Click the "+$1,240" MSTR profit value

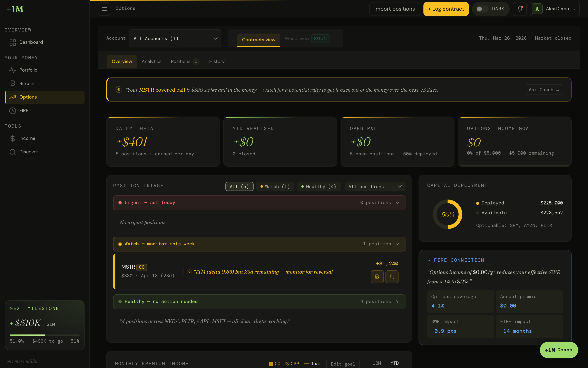coord(387,264)
